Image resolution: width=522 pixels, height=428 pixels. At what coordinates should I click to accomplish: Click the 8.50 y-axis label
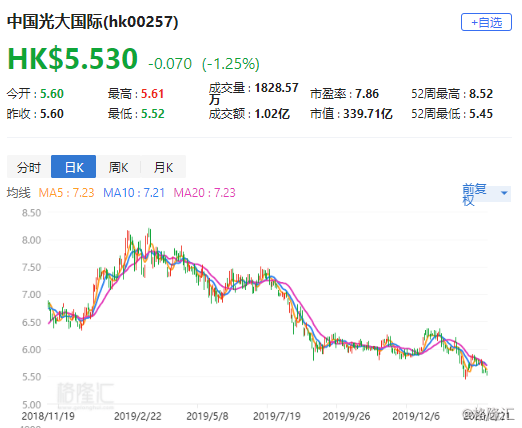[31, 213]
